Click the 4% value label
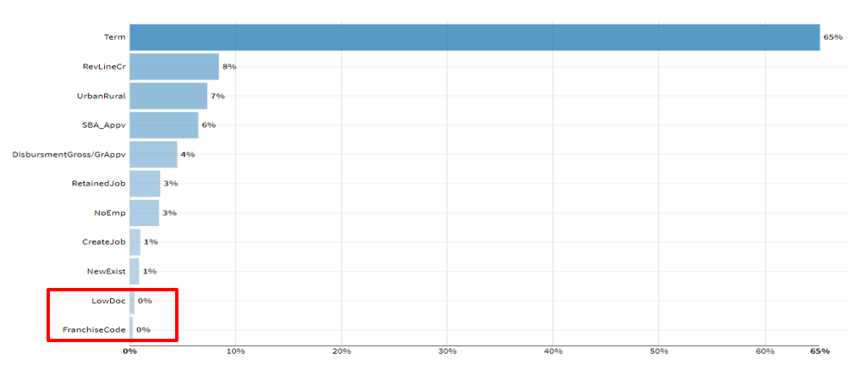This screenshot has width=868, height=376. click(x=188, y=154)
